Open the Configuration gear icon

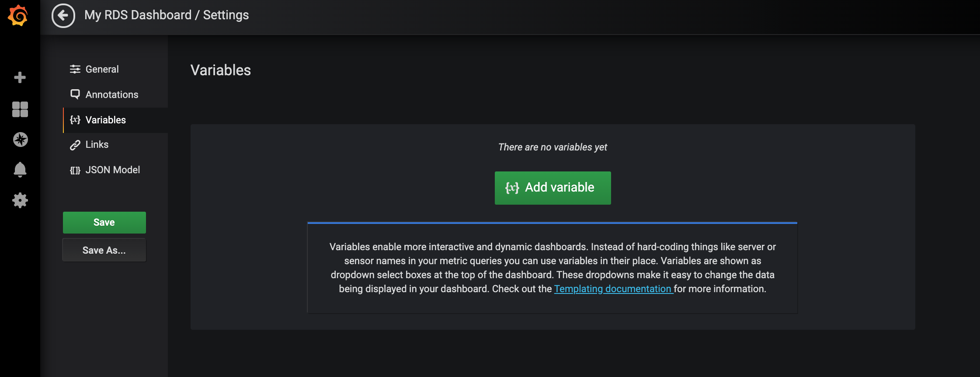[20, 200]
